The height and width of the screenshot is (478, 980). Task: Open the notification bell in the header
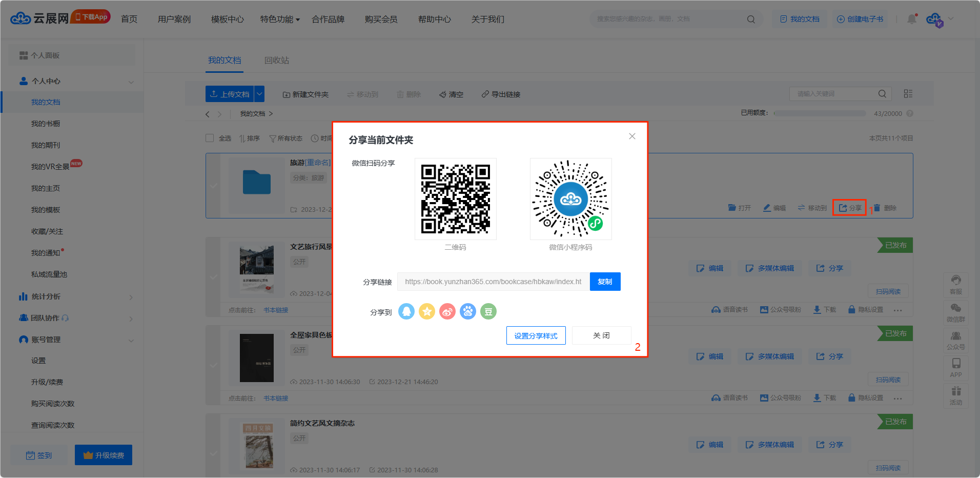click(911, 19)
